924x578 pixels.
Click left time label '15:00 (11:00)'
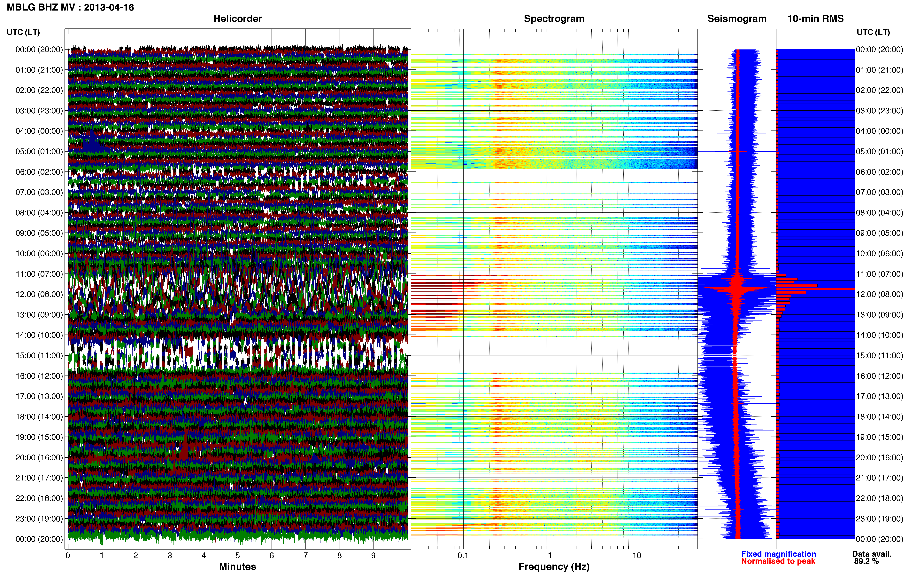click(x=39, y=355)
